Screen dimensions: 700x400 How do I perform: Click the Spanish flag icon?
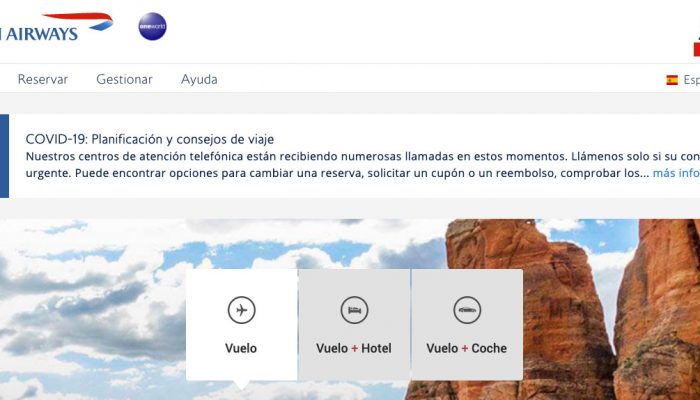(672, 80)
